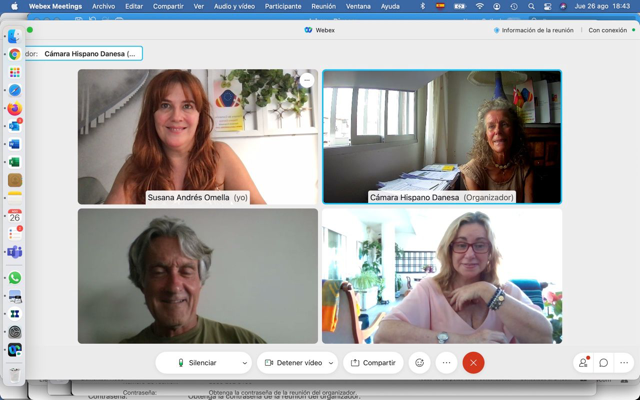Open the Ventana menu
Image resolution: width=640 pixels, height=400 pixels.
click(358, 6)
